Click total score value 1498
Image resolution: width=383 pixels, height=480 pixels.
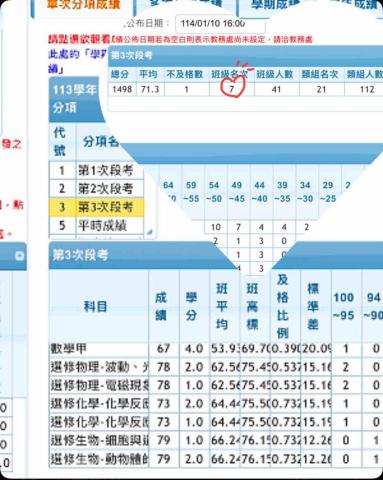click(122, 89)
